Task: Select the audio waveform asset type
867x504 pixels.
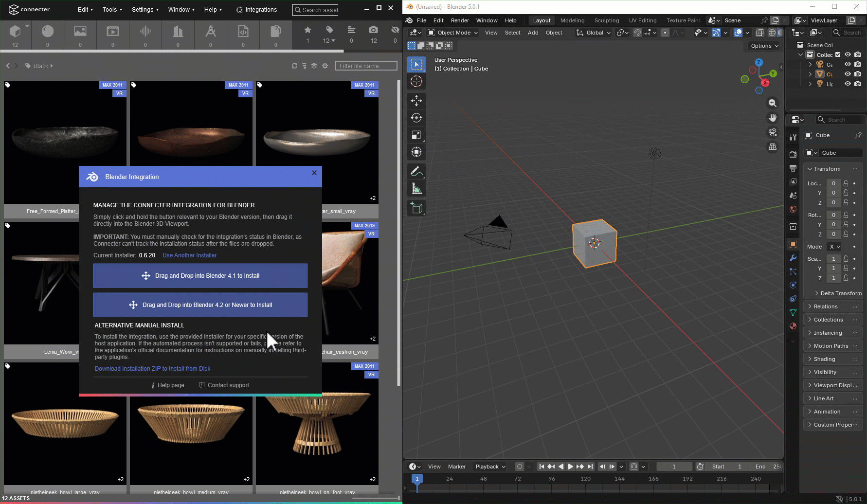Action: click(145, 32)
